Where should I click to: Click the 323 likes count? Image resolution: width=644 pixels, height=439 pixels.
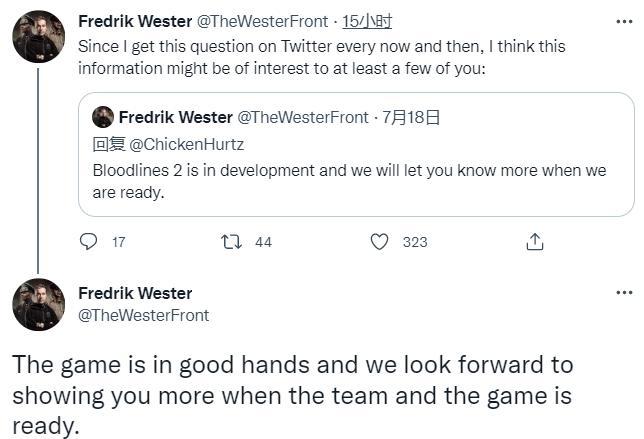coord(414,242)
